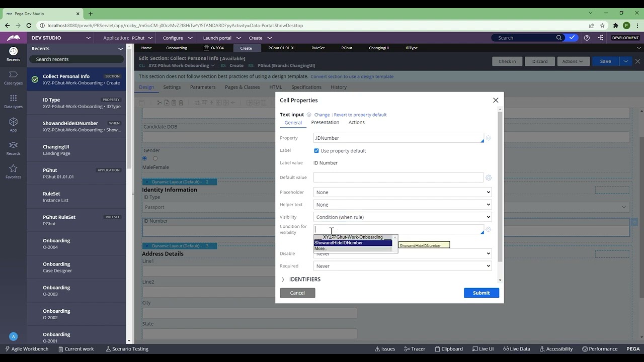Open the help question mark icon
This screenshot has width=644, height=362.
tap(587, 38)
